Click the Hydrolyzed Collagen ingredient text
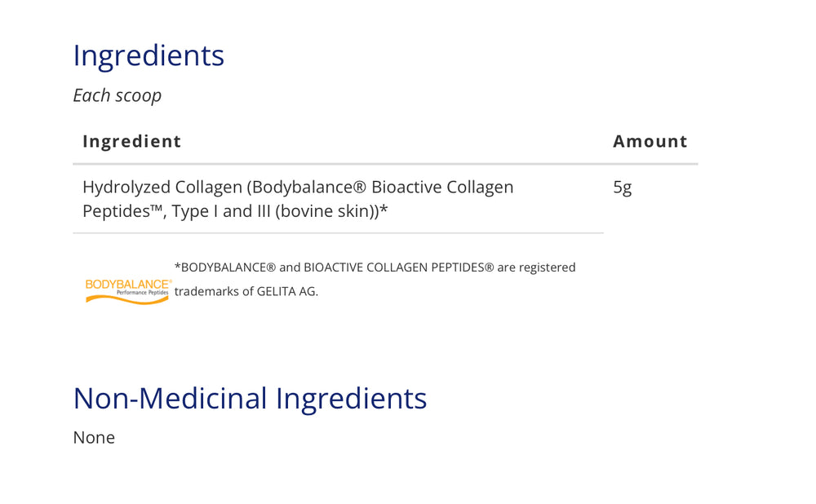The image size is (816, 504). point(298,199)
